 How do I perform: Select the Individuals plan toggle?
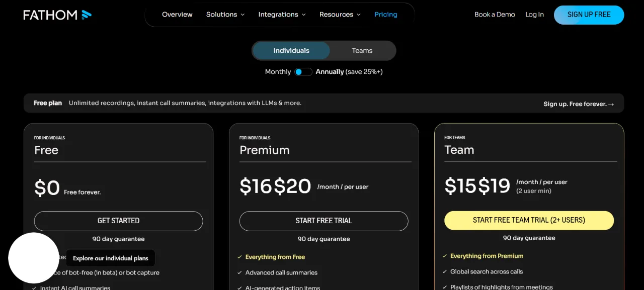coord(291,51)
